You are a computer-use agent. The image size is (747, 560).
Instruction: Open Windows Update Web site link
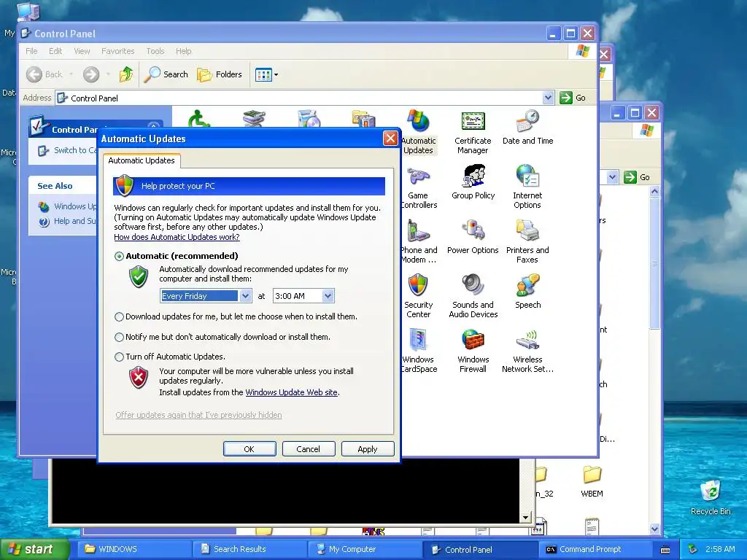[x=292, y=392]
